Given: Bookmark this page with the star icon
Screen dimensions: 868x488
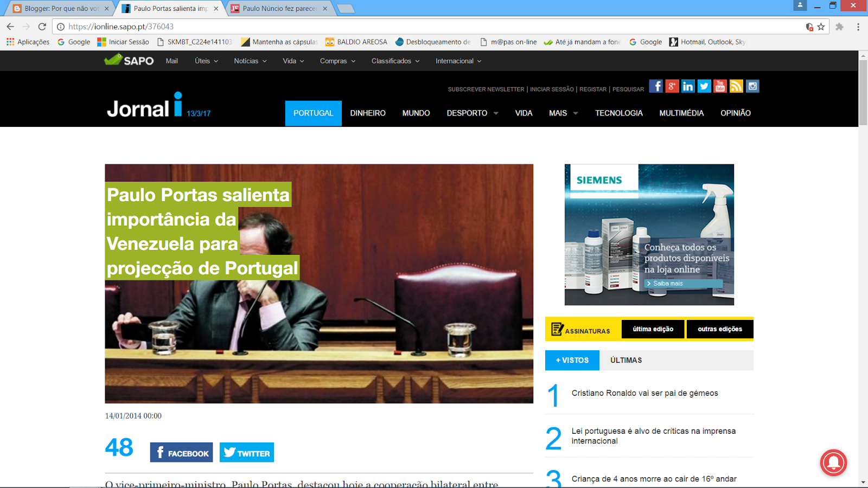Looking at the screenshot, I should click(x=821, y=27).
